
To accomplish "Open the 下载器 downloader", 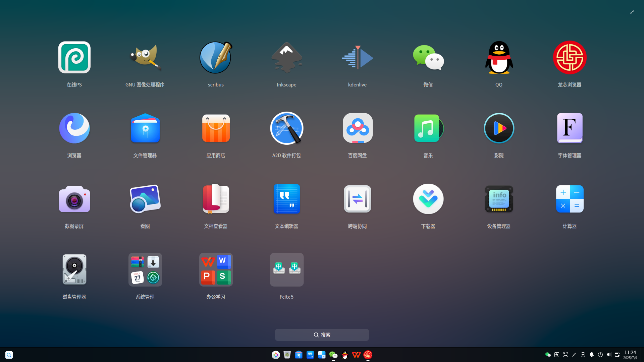I will point(428,199).
